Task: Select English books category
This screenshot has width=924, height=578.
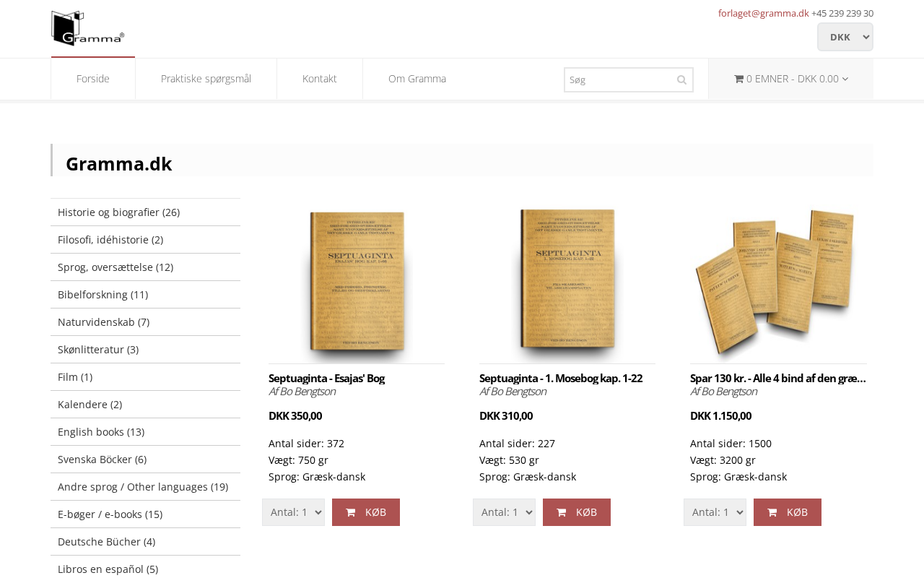Action: tap(146, 432)
